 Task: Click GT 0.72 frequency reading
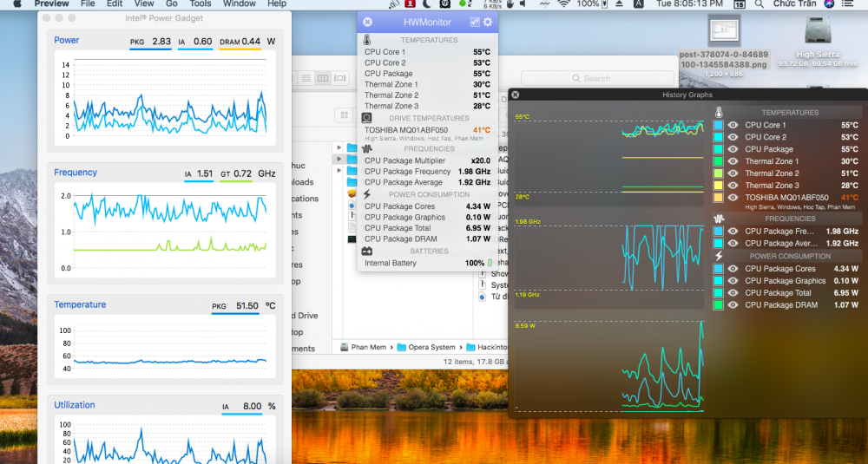click(236, 173)
